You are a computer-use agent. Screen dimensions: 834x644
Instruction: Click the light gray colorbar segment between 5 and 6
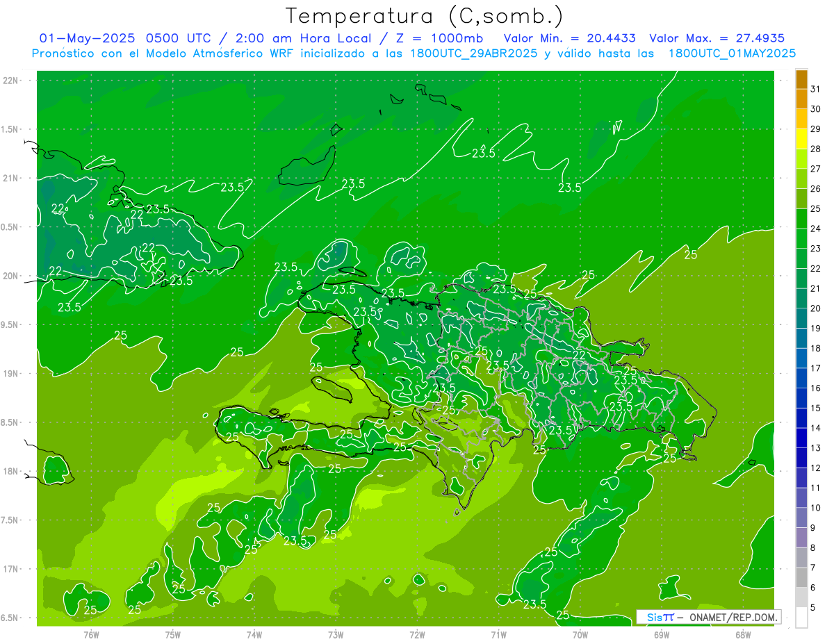(801, 597)
